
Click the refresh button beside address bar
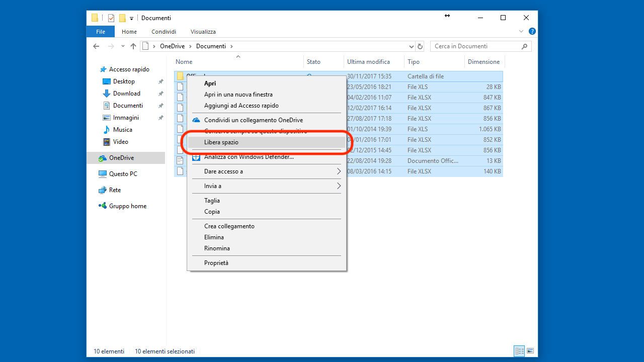pos(421,46)
